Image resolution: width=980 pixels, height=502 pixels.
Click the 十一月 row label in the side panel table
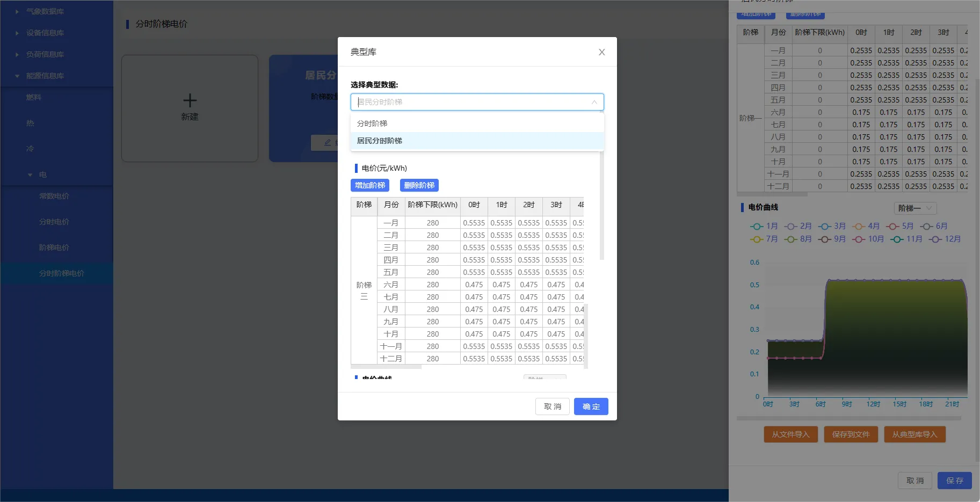778,174
